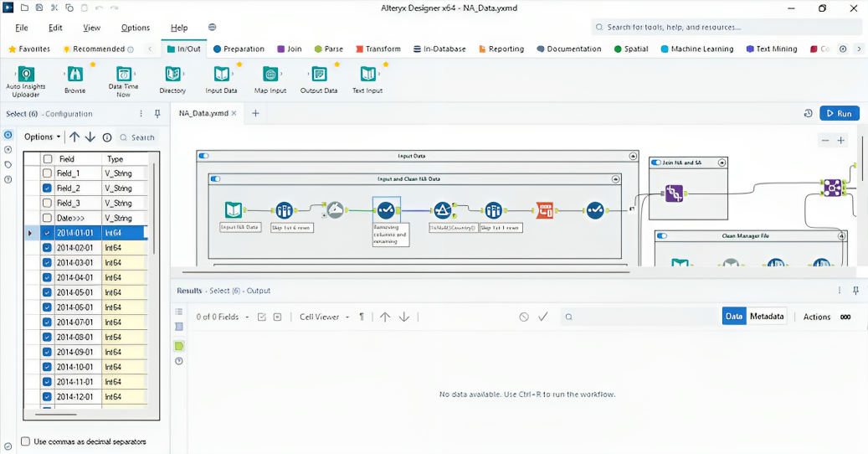
Task: Open the Cell Viewer dropdown
Action: pyautogui.click(x=325, y=317)
